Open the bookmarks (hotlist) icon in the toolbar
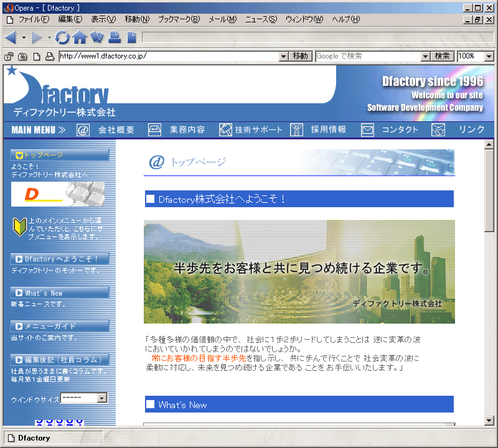Screen dimensions: 498x448 [x=97, y=37]
